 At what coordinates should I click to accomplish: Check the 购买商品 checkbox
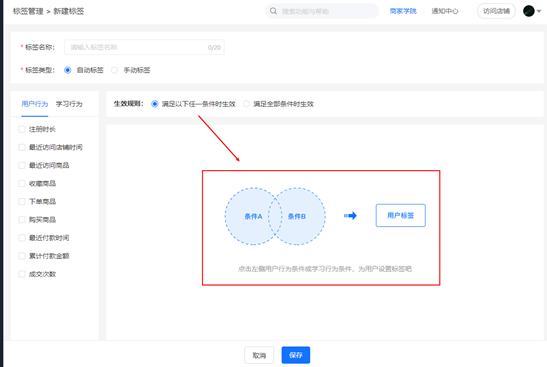coord(22,220)
